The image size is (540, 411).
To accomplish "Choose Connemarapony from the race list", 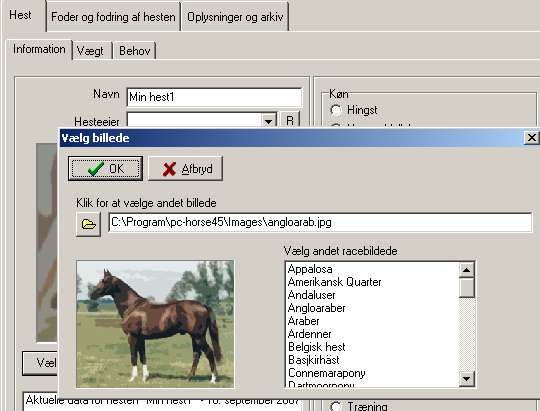I will [326, 373].
